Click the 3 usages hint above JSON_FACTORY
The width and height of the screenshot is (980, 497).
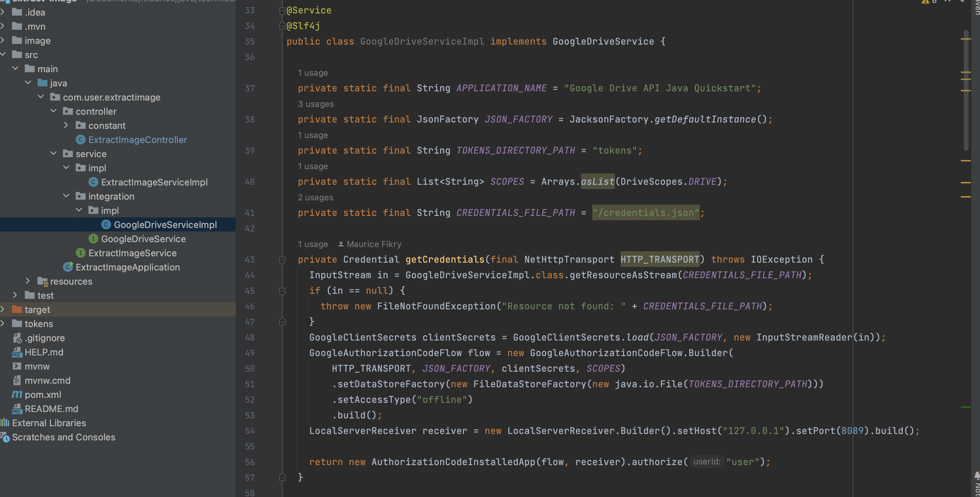(x=316, y=103)
